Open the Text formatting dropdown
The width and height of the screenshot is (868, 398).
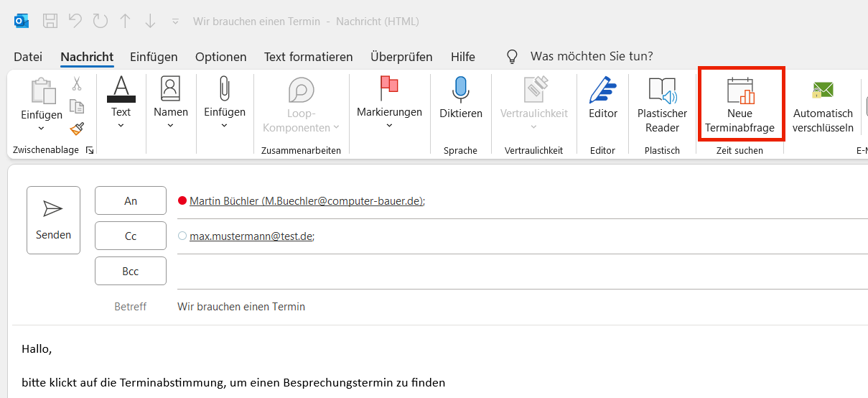click(x=121, y=126)
